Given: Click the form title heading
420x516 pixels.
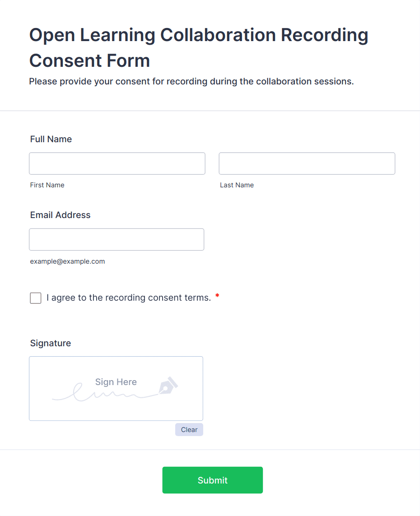Looking at the screenshot, I should (x=199, y=47).
